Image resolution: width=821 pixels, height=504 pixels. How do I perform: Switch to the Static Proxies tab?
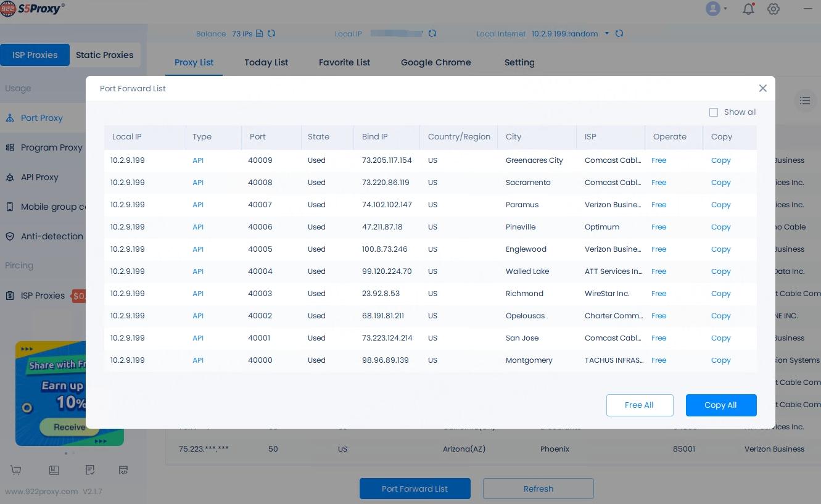pos(104,55)
